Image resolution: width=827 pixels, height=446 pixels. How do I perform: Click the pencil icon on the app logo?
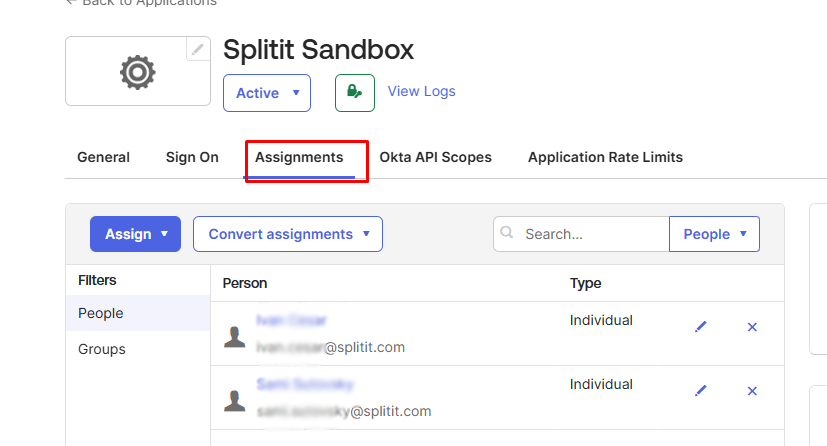[198, 50]
